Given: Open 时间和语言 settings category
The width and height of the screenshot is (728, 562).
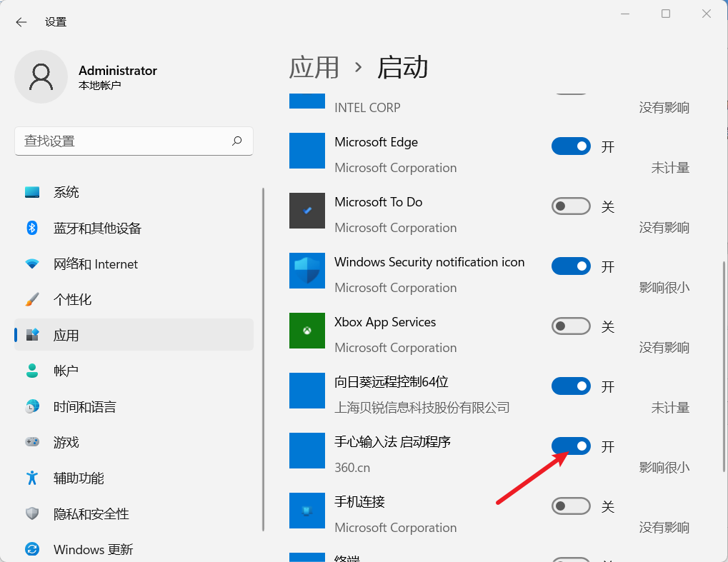Looking at the screenshot, I should (134, 406).
